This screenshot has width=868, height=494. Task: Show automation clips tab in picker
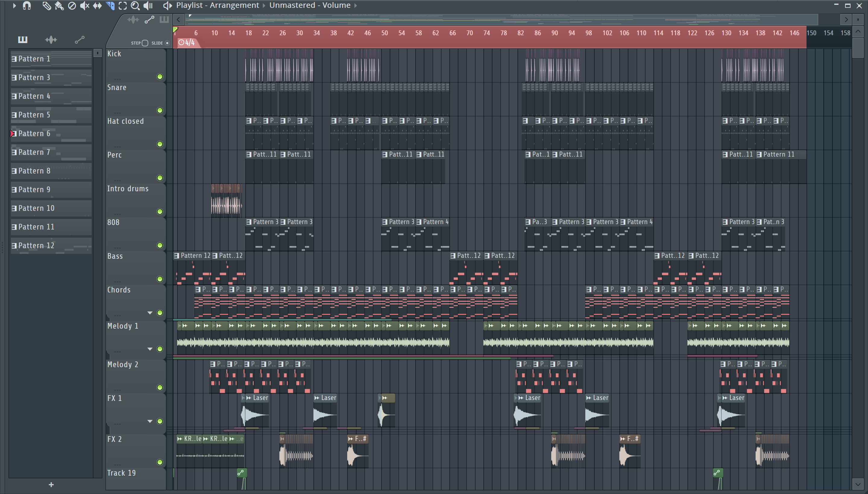(80, 40)
